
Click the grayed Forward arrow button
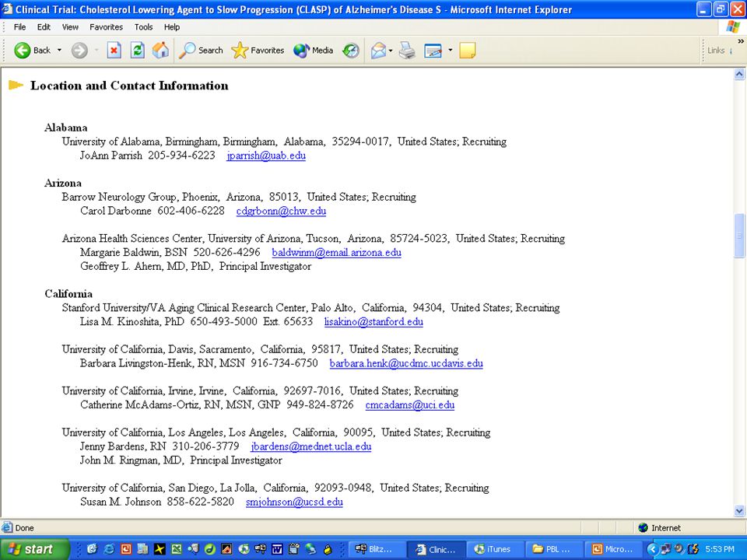point(79,50)
